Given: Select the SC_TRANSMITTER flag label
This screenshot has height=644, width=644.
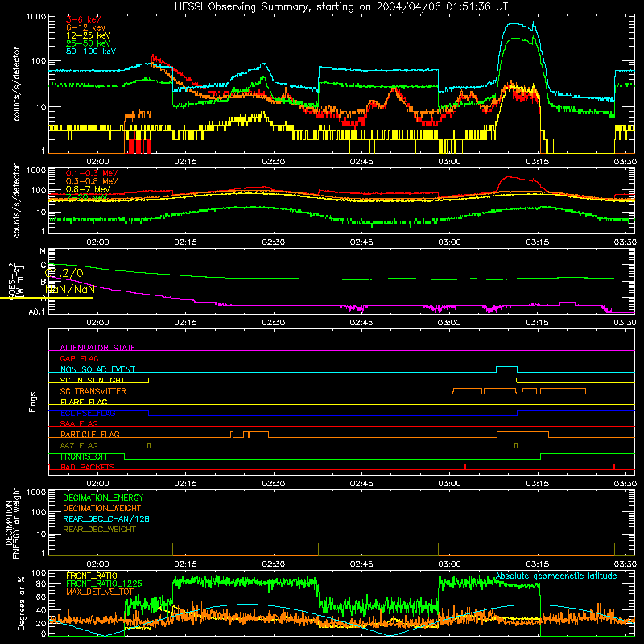Looking at the screenshot, I should [93, 391].
